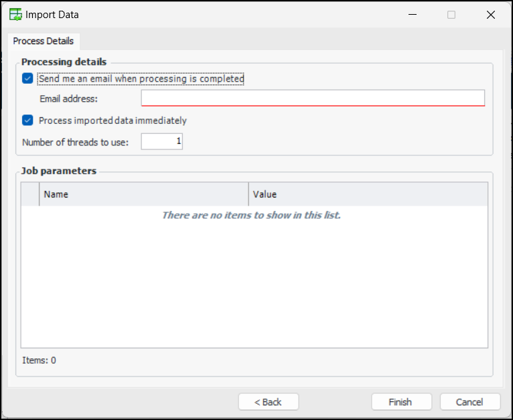
Task: Uncheck send email when processing completes checkbox
Action: [x=27, y=78]
